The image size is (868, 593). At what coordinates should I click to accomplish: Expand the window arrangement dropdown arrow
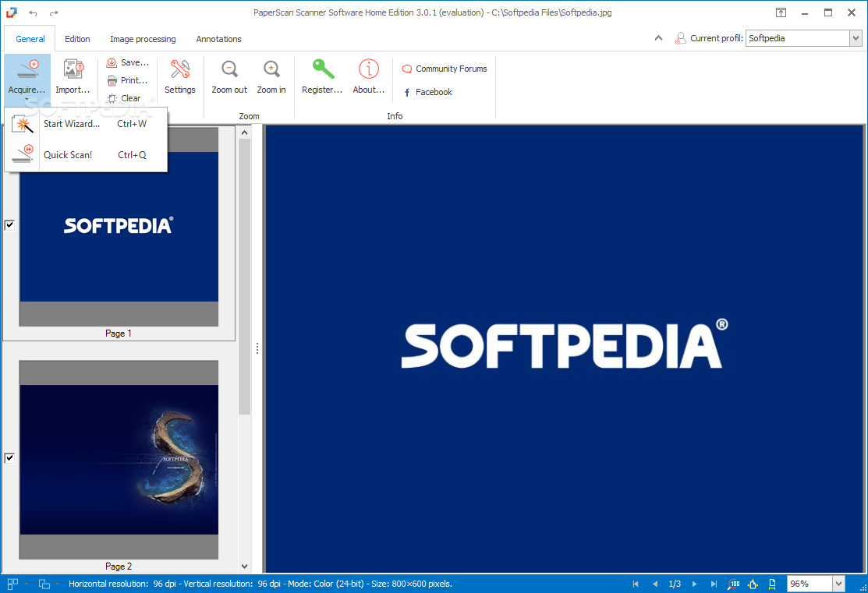coord(57,584)
